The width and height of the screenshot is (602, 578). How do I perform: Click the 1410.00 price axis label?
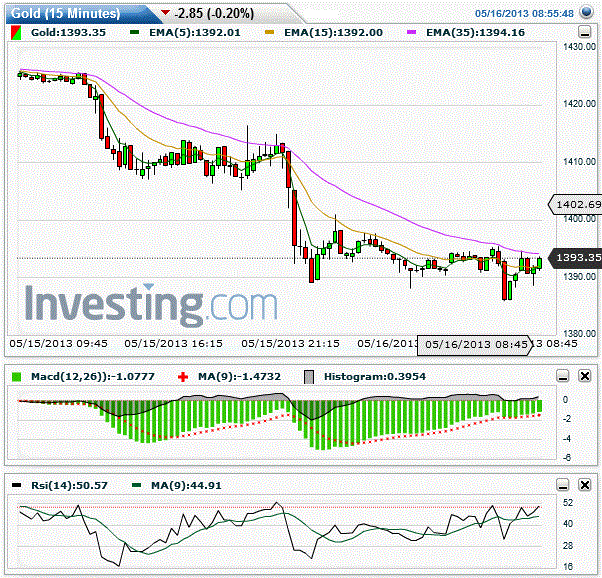(579, 162)
